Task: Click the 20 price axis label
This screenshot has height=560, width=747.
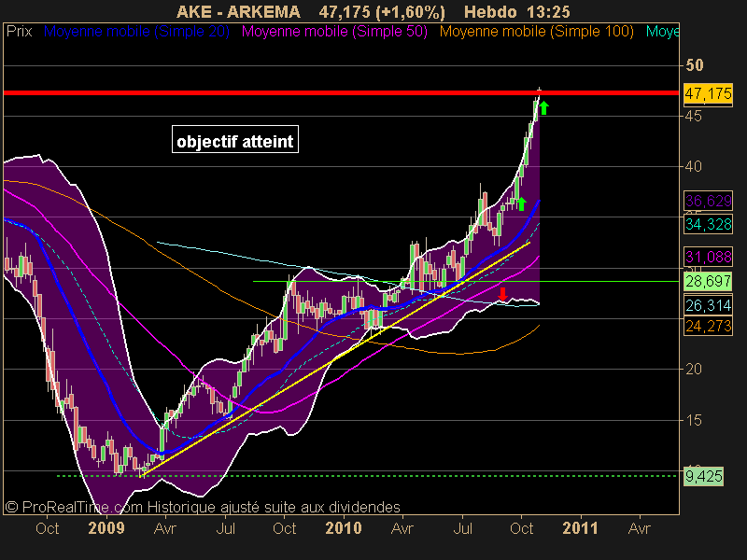Action: pyautogui.click(x=693, y=369)
